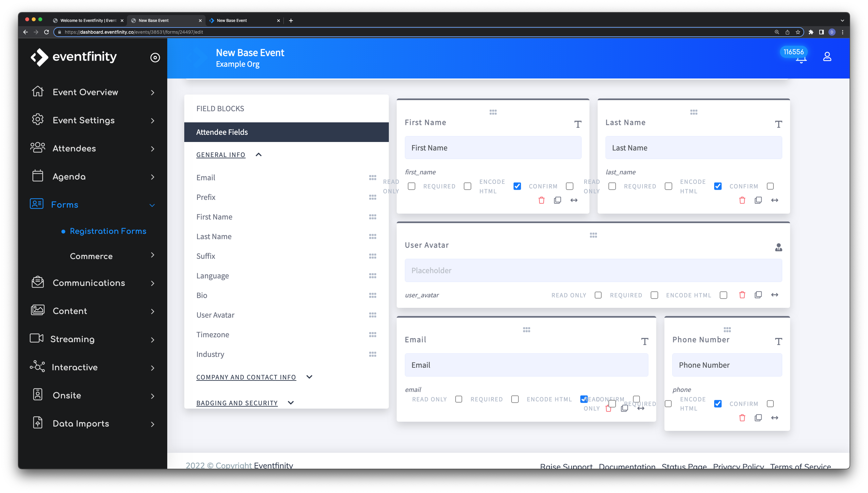Viewport: 868px width, 493px height.
Task: Click the drag handle on User Avatar card
Action: (x=593, y=235)
